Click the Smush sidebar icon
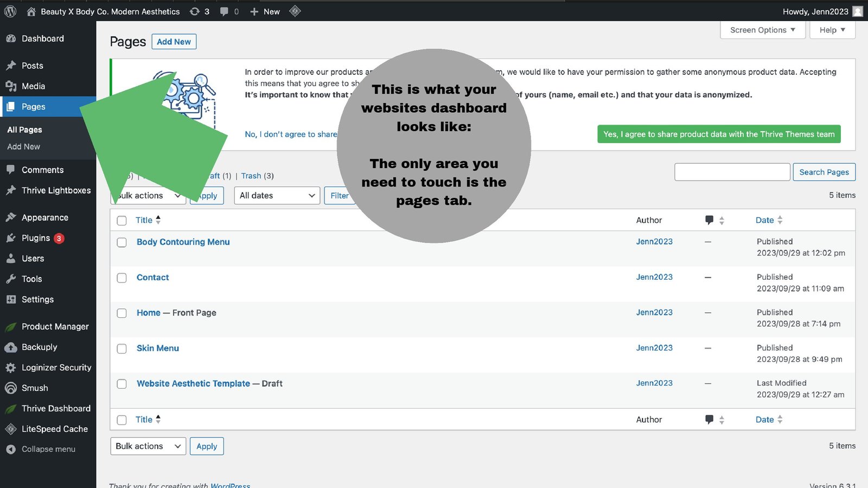 tap(11, 388)
